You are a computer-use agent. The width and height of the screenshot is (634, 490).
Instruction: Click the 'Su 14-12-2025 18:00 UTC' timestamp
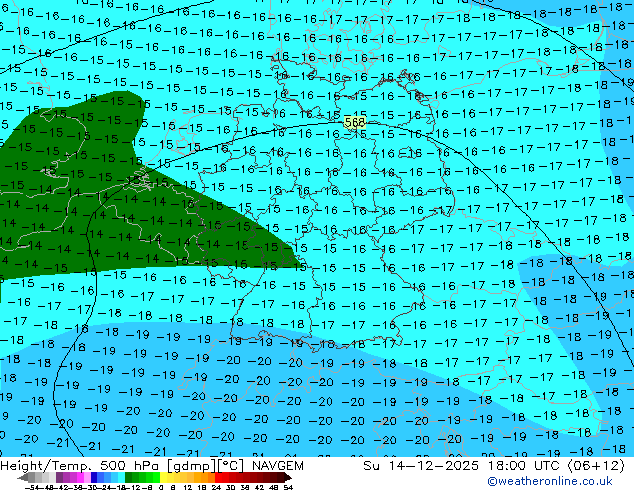[x=463, y=466]
